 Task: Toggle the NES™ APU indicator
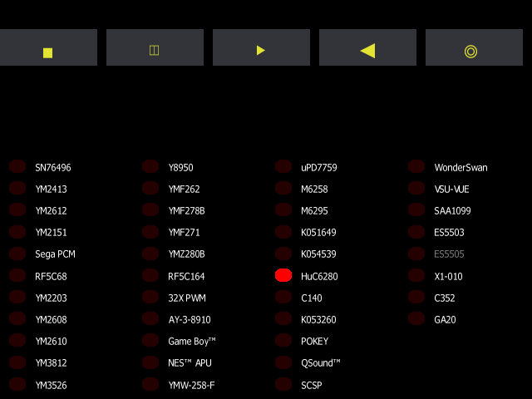pyautogui.click(x=150, y=362)
